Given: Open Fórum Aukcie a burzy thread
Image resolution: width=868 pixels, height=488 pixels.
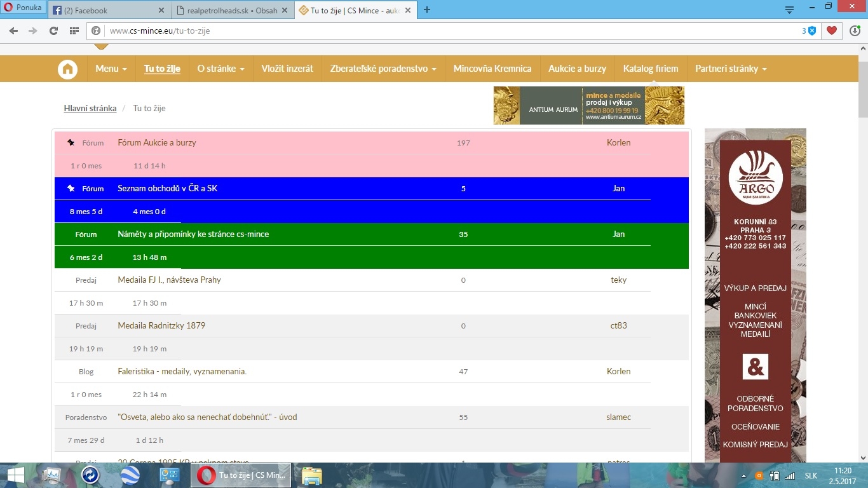Looking at the screenshot, I should point(157,143).
